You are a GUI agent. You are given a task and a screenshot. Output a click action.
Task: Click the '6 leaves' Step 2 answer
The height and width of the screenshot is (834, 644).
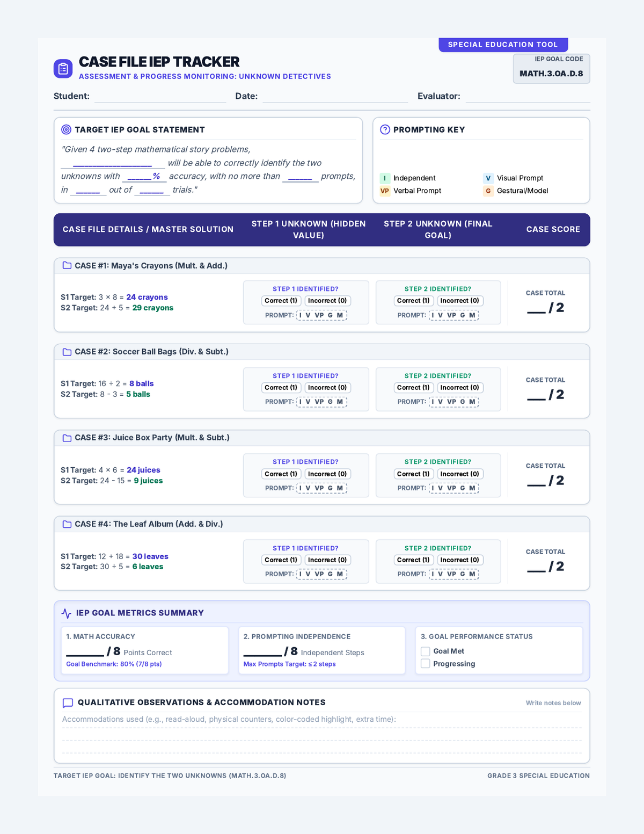coord(148,567)
